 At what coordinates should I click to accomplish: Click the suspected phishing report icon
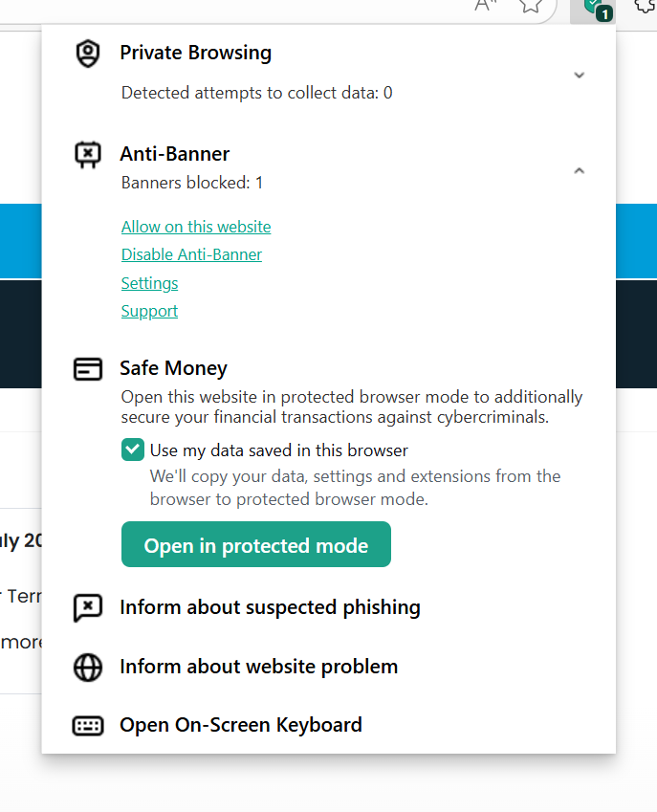pos(87,608)
